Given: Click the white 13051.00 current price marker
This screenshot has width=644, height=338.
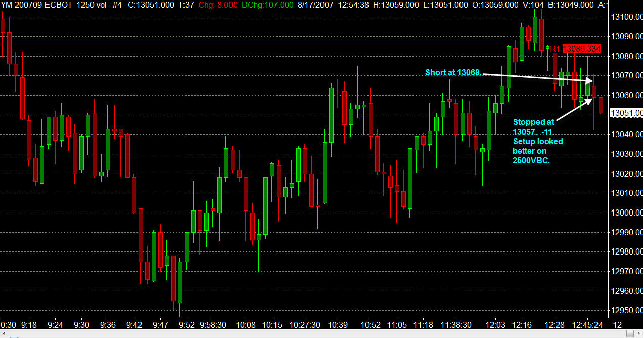Looking at the screenshot, I should (626, 113).
